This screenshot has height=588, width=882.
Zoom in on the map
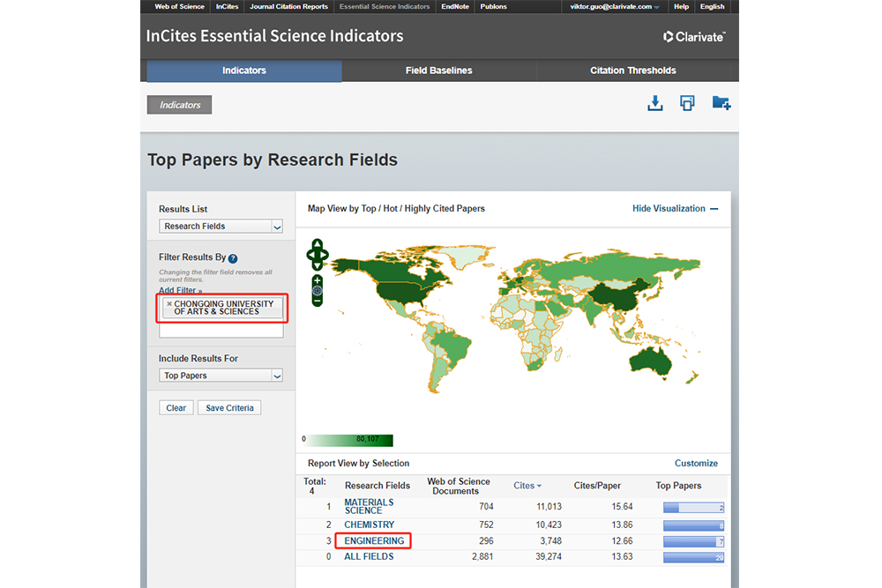318,279
